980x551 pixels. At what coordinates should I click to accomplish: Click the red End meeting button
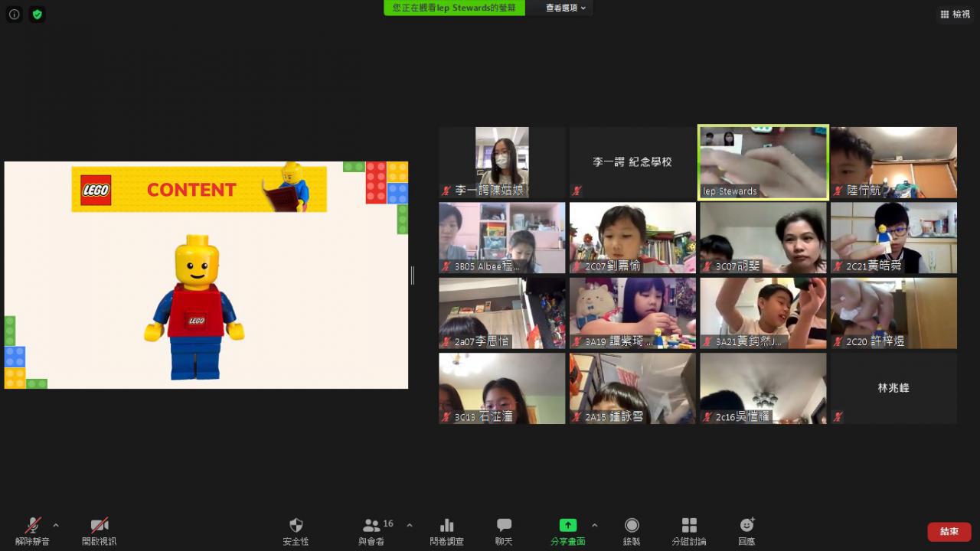click(949, 531)
